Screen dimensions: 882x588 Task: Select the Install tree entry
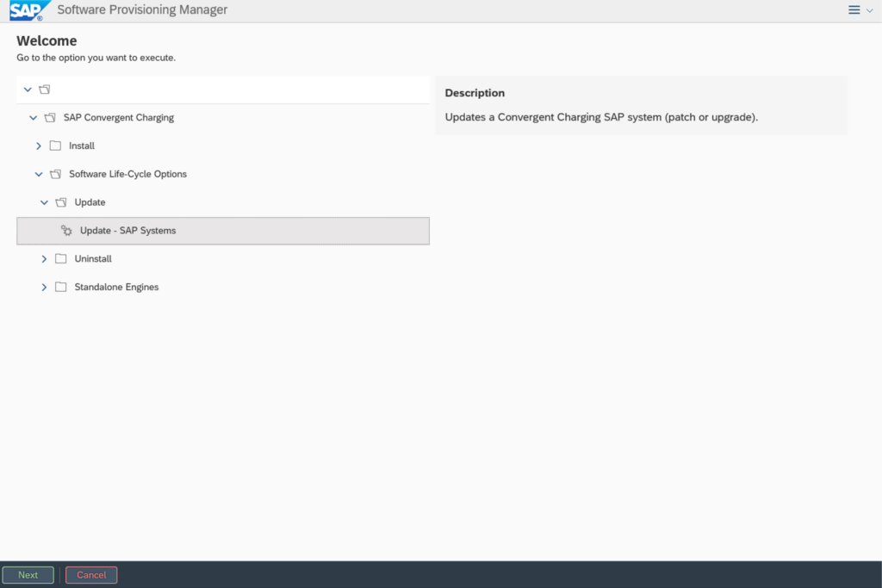82,145
